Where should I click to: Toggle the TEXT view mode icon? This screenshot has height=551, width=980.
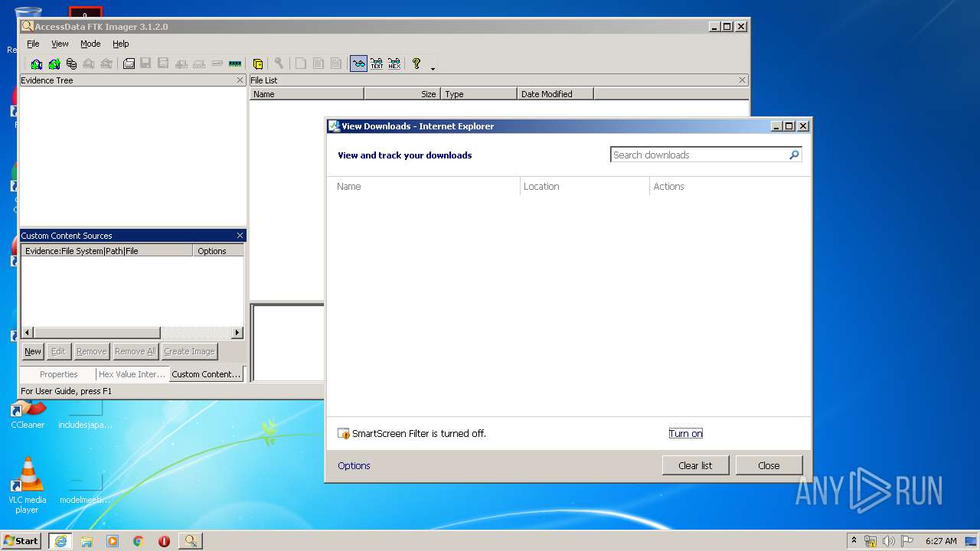pyautogui.click(x=377, y=64)
